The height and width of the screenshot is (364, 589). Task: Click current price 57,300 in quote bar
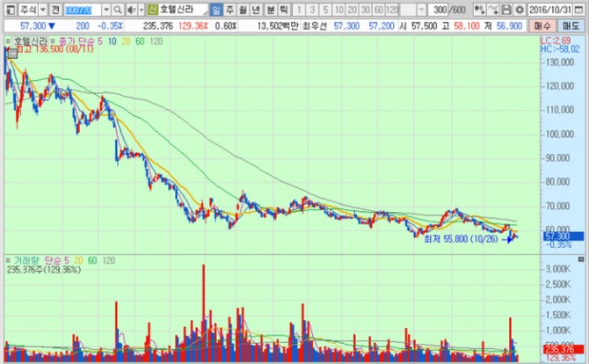coord(33,25)
